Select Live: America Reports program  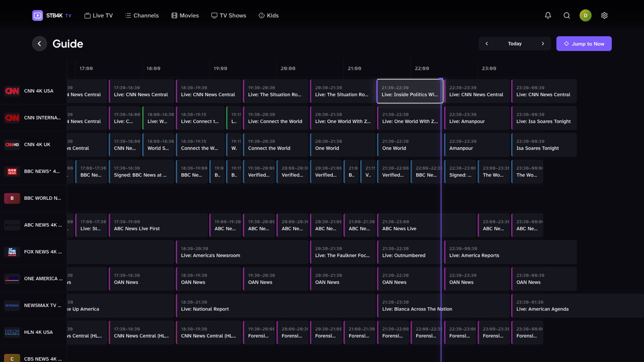[510, 252]
